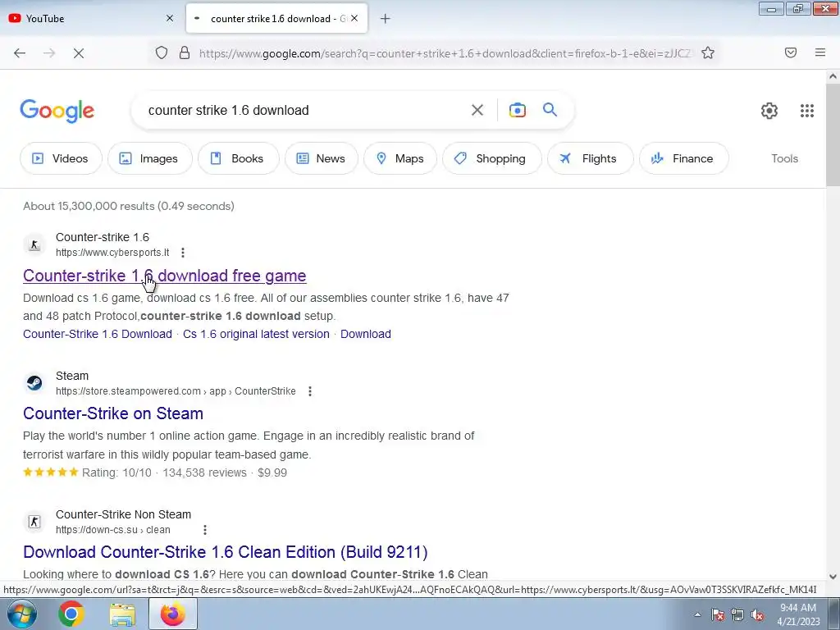The width and height of the screenshot is (840, 630).
Task: Open a new tab with plus button
Action: tap(386, 19)
